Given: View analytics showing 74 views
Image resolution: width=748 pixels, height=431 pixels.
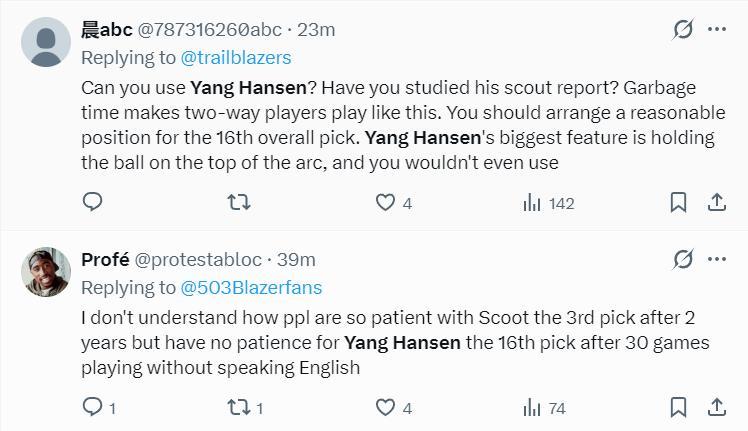Looking at the screenshot, I should coord(544,407).
